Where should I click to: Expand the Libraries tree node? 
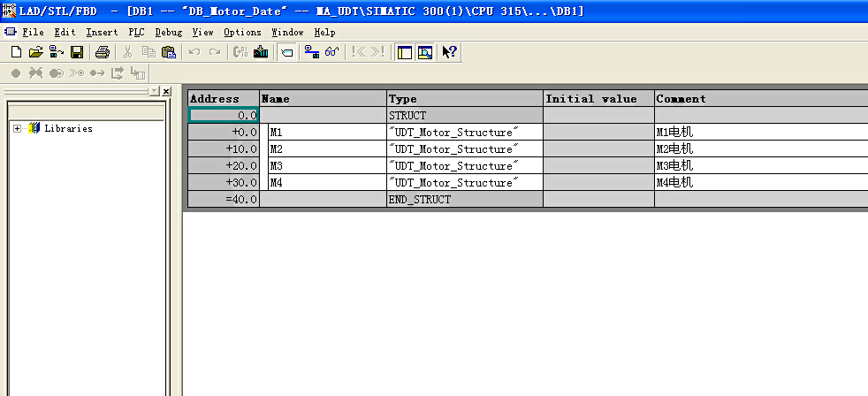coord(17,128)
